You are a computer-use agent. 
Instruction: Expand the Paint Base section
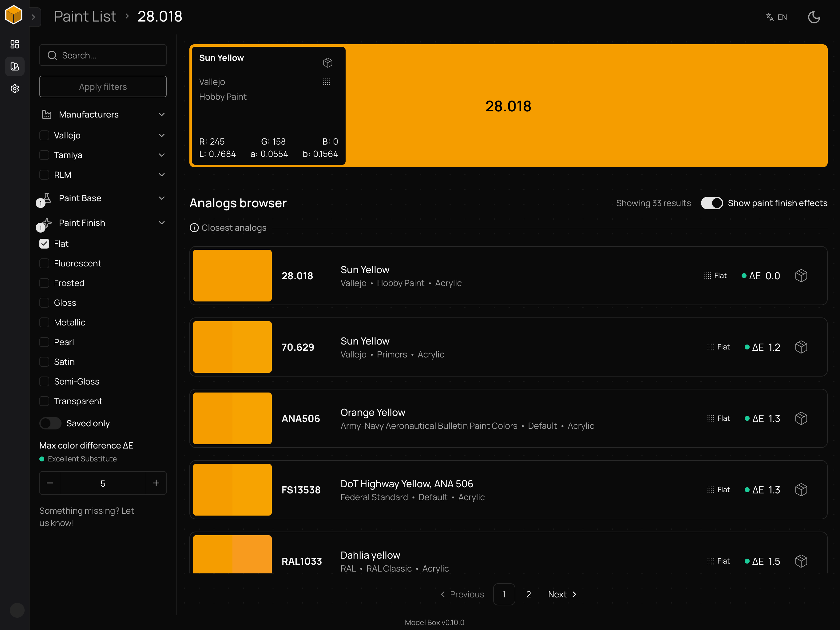tap(161, 198)
